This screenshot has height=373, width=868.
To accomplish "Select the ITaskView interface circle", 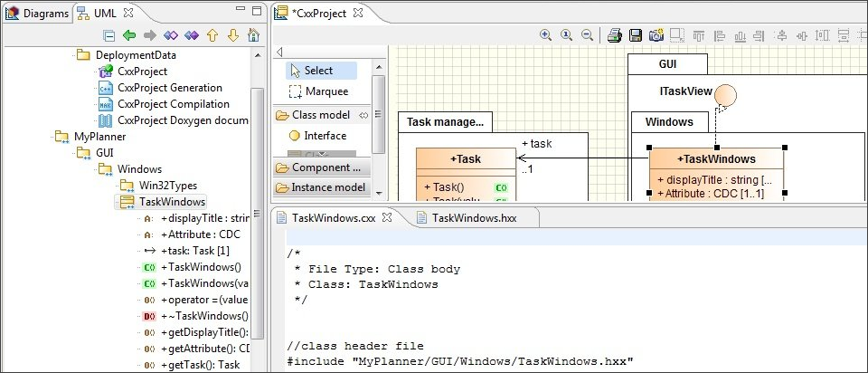I will coord(725,95).
